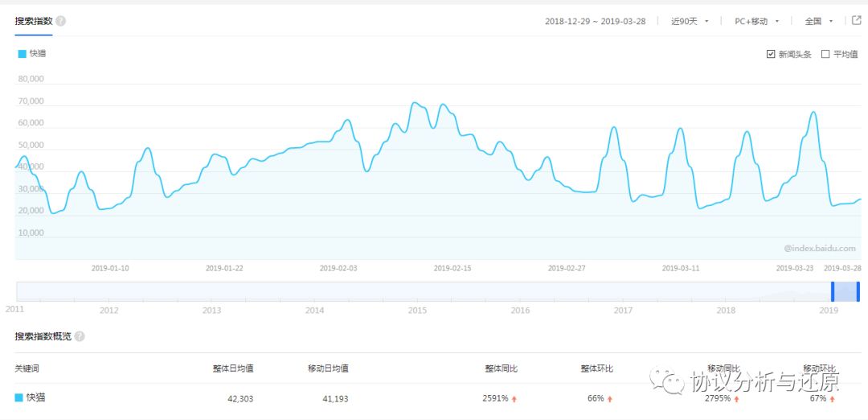Click the 移动日均值 value 41,193
The image size is (868, 420).
point(335,398)
